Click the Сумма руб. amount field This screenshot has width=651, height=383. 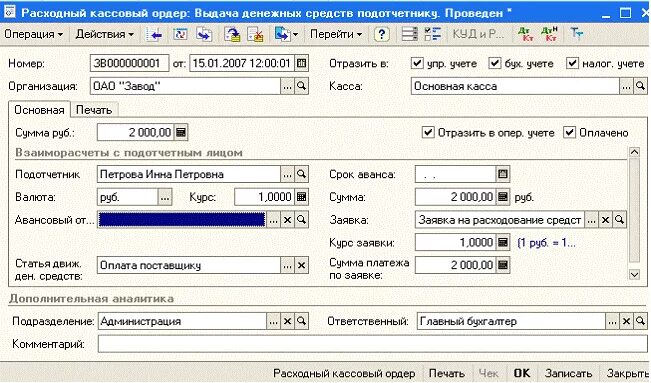point(136,133)
